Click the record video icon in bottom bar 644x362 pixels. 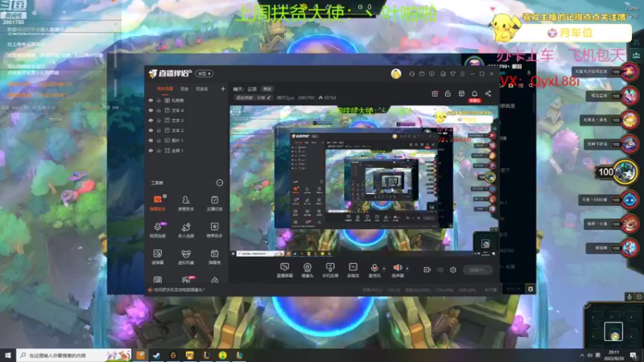(x=427, y=269)
